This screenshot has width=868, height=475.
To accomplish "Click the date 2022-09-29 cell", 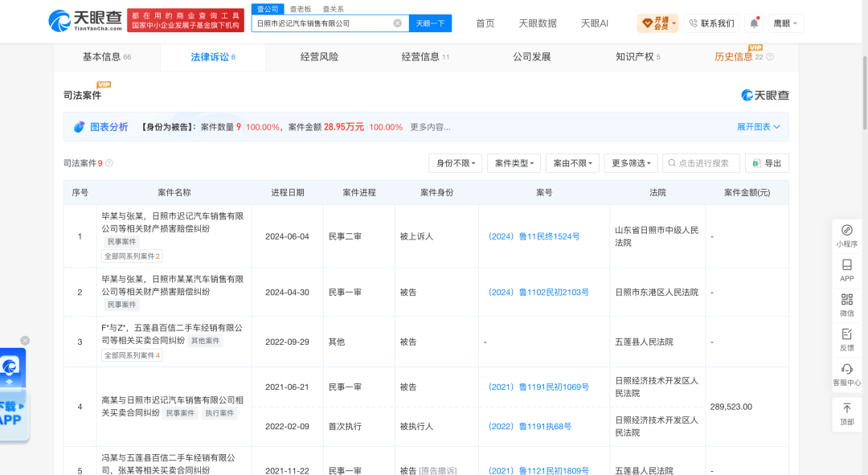I will click(287, 342).
